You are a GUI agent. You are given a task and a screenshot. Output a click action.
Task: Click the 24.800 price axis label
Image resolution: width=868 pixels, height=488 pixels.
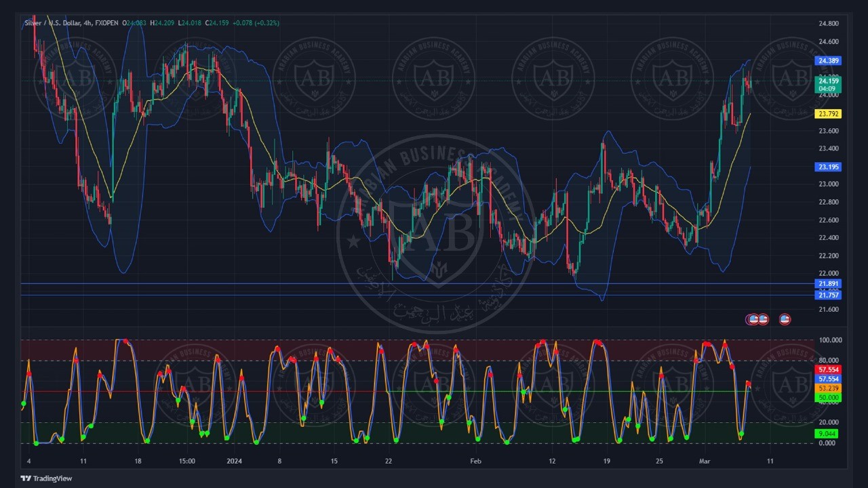coord(829,24)
